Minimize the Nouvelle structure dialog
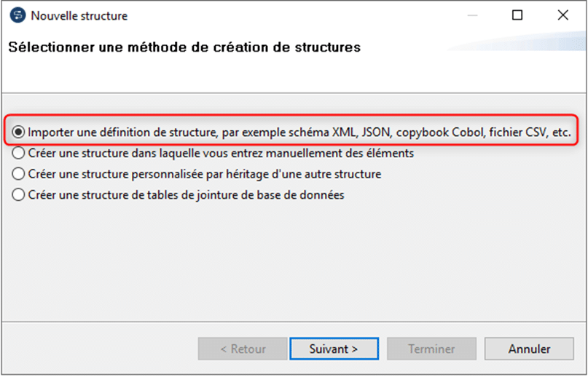The image size is (588, 377). tap(472, 15)
